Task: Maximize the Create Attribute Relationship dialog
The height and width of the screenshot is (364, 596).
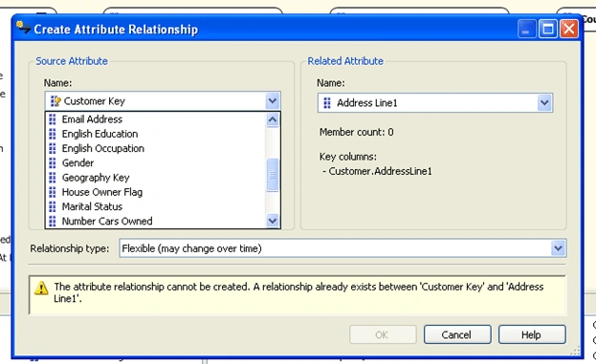Action: tap(548, 29)
